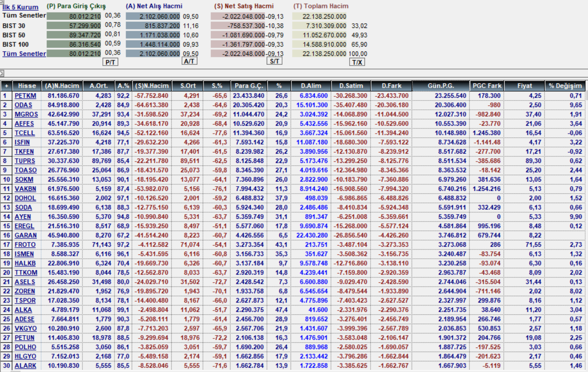This screenshot has width=588, height=372.
Task: Click the A/T button
Action: pyautogui.click(x=189, y=61)
